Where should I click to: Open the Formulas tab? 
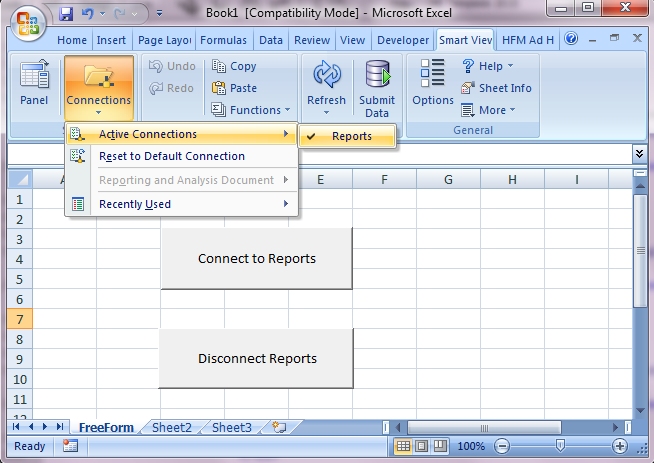coord(224,40)
